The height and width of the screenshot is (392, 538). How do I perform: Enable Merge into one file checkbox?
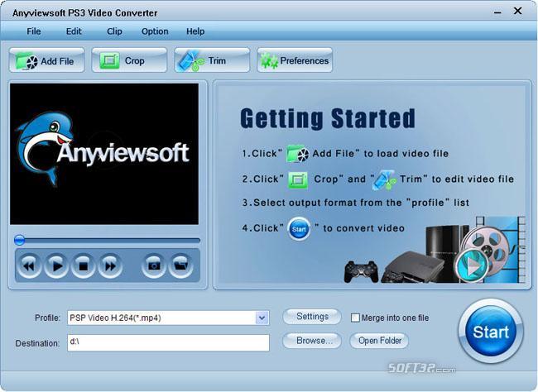355,318
